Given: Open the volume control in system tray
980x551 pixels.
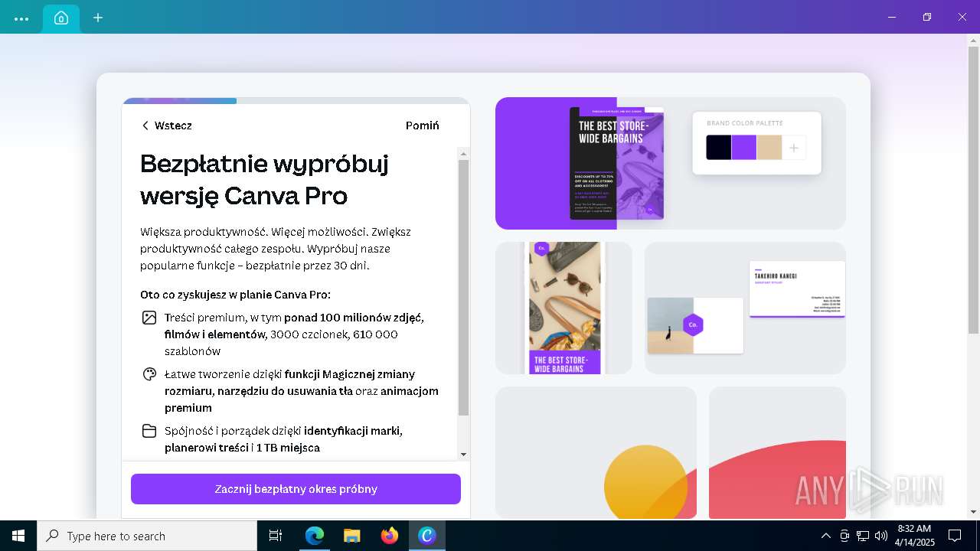Looking at the screenshot, I should [881, 536].
